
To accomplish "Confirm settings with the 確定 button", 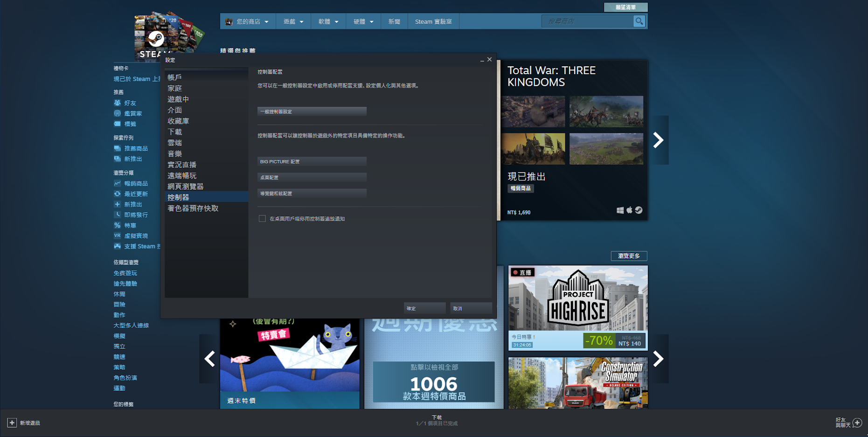I will [425, 308].
